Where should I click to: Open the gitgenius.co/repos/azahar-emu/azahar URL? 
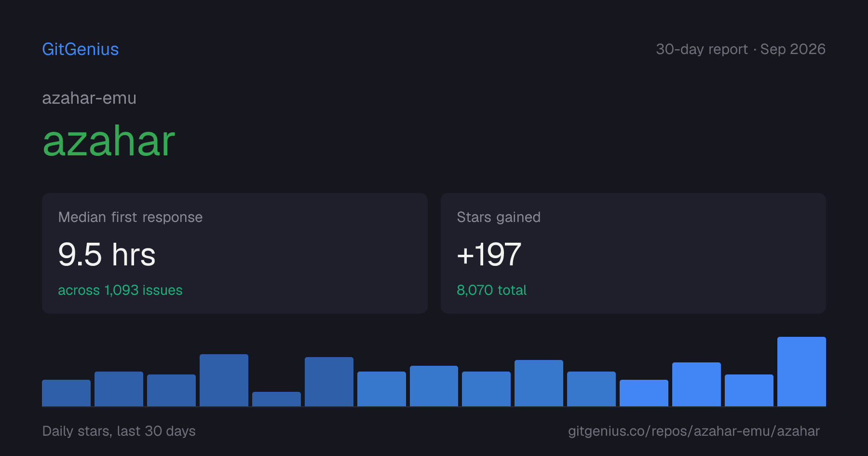tap(693, 431)
